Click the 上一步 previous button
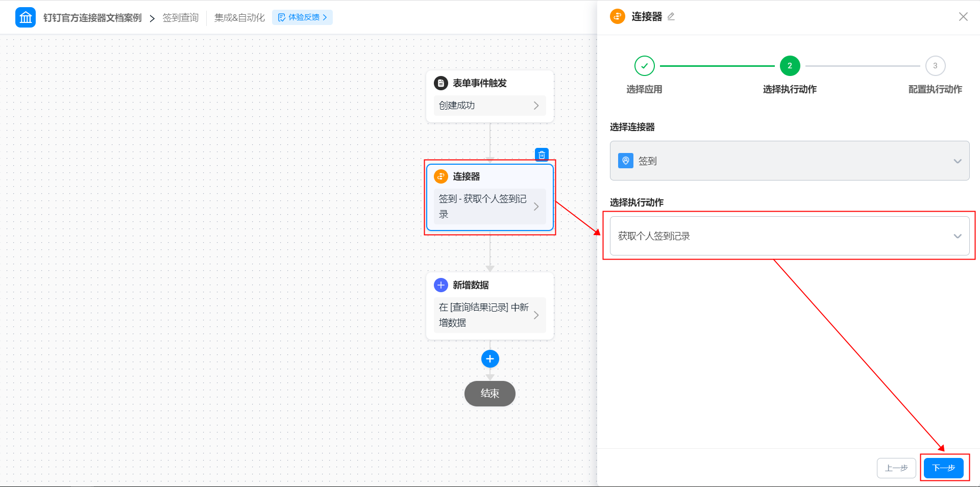The height and width of the screenshot is (487, 980). coord(896,468)
